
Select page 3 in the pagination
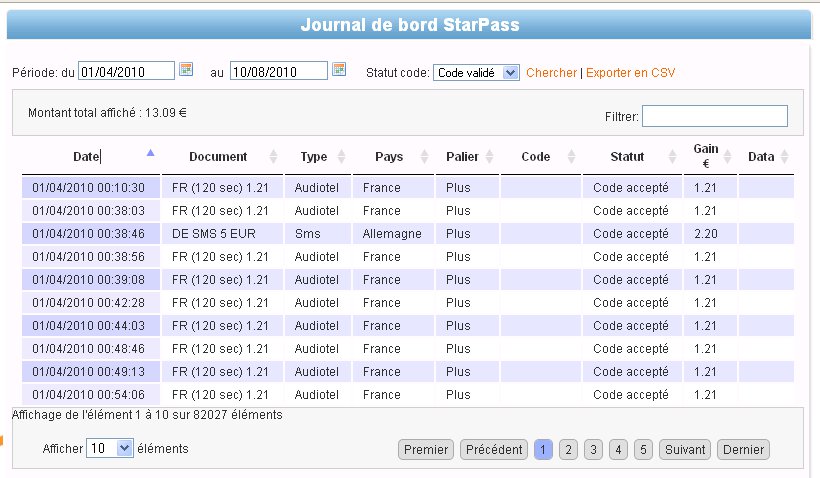click(593, 449)
